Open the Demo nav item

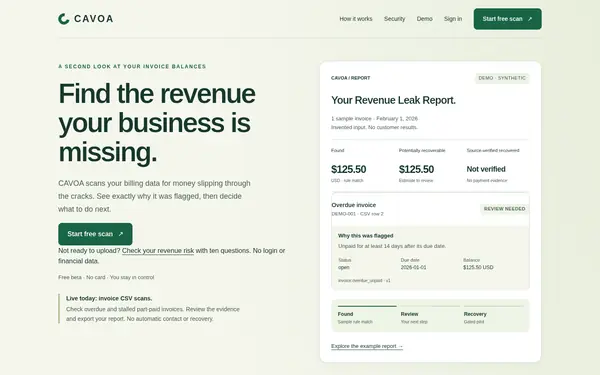click(x=424, y=19)
